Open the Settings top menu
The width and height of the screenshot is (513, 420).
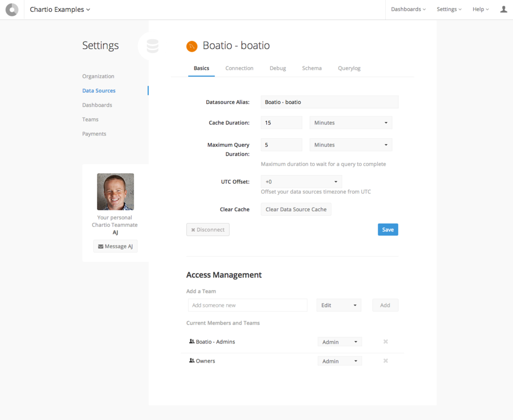pyautogui.click(x=449, y=9)
